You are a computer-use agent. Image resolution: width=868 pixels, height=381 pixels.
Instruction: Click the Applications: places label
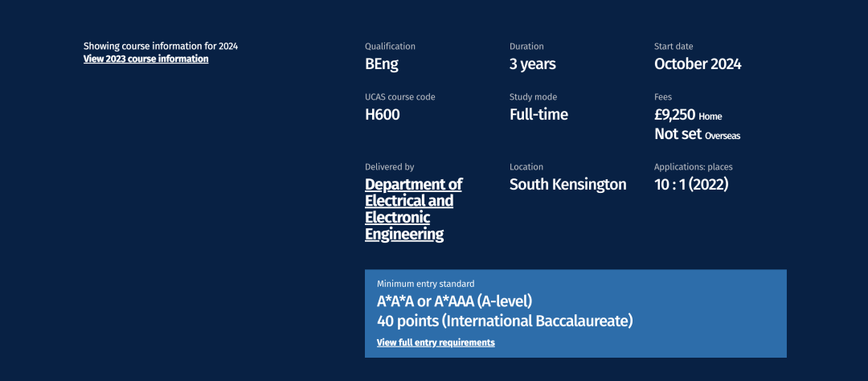tap(693, 167)
